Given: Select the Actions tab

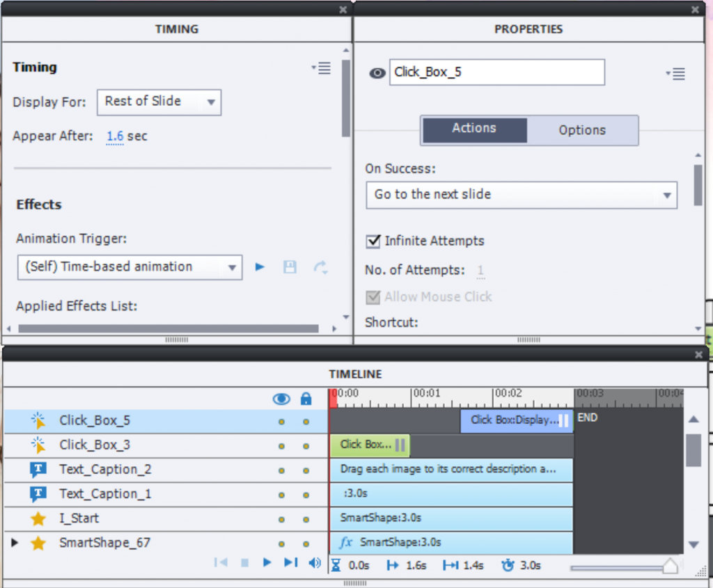Looking at the screenshot, I should pyautogui.click(x=474, y=129).
